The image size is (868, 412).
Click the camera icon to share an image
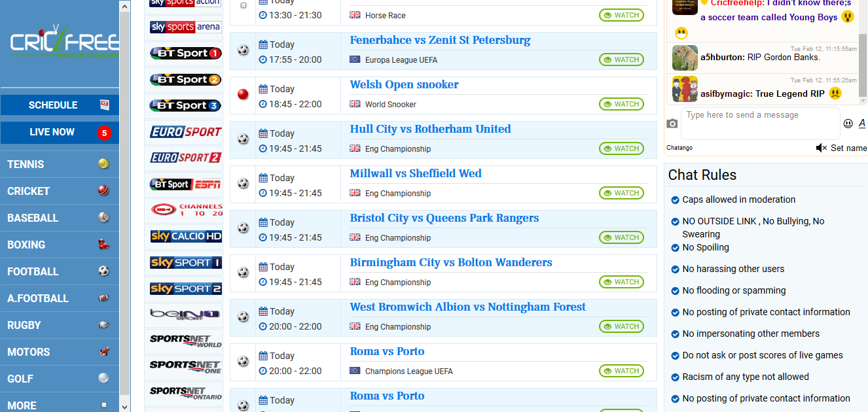coord(672,122)
